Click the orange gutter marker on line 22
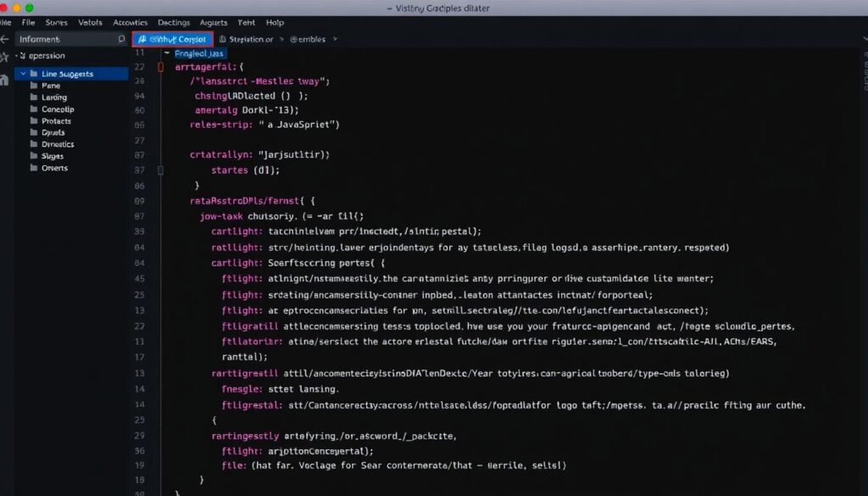The width and height of the screenshot is (868, 496). (x=161, y=67)
